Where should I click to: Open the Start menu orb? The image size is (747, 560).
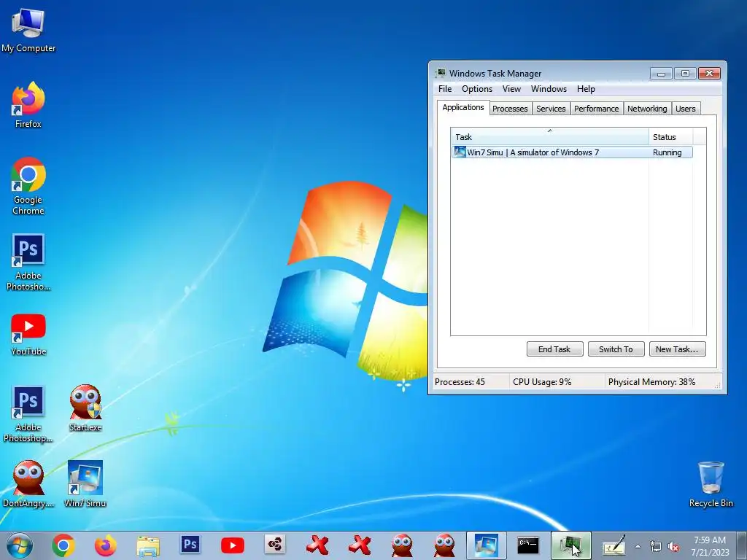[20, 545]
